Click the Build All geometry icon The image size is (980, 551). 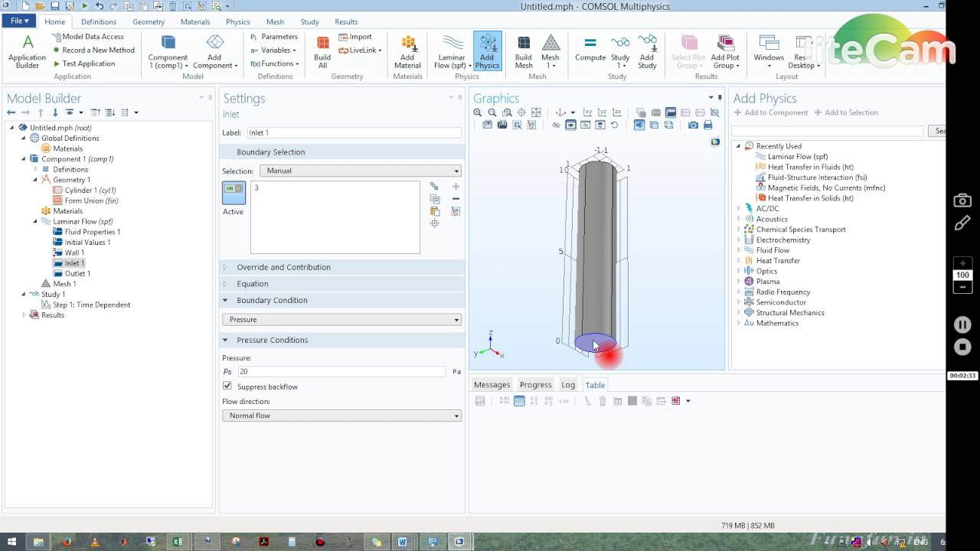(x=322, y=52)
